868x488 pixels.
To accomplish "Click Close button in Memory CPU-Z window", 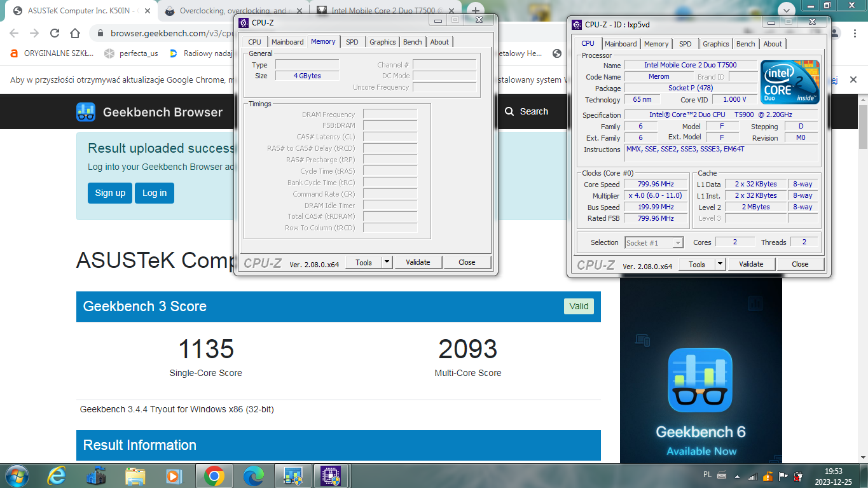I will 467,262.
